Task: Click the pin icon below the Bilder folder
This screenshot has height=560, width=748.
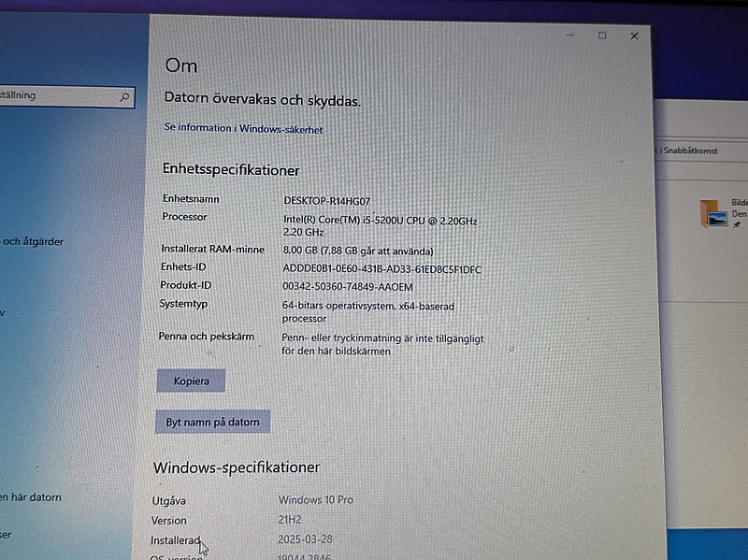Action: tap(737, 224)
